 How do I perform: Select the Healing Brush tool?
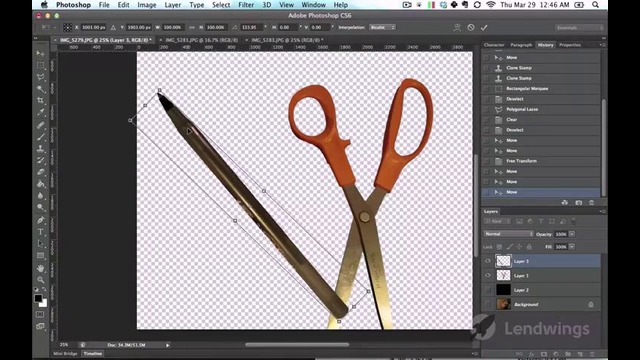40,125
